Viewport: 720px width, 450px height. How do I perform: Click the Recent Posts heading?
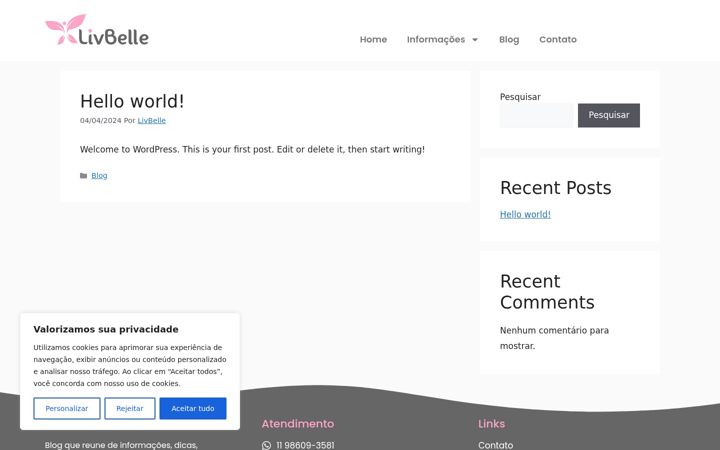556,188
